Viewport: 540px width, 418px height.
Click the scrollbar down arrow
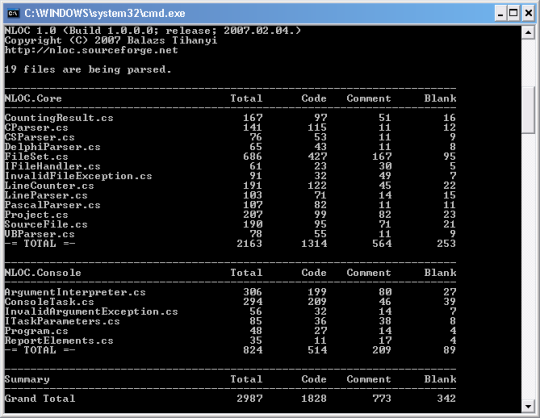pyautogui.click(x=528, y=406)
